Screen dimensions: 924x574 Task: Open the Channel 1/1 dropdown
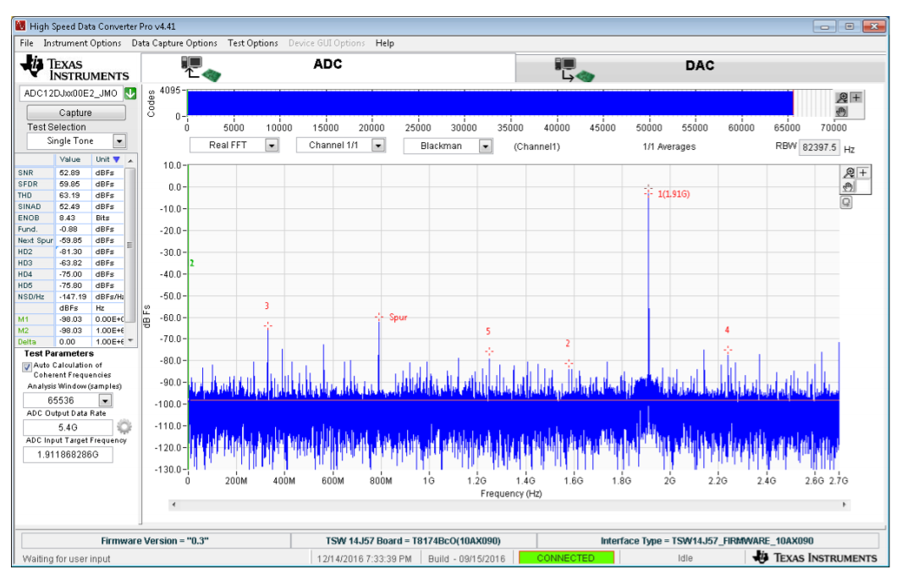coord(378,145)
